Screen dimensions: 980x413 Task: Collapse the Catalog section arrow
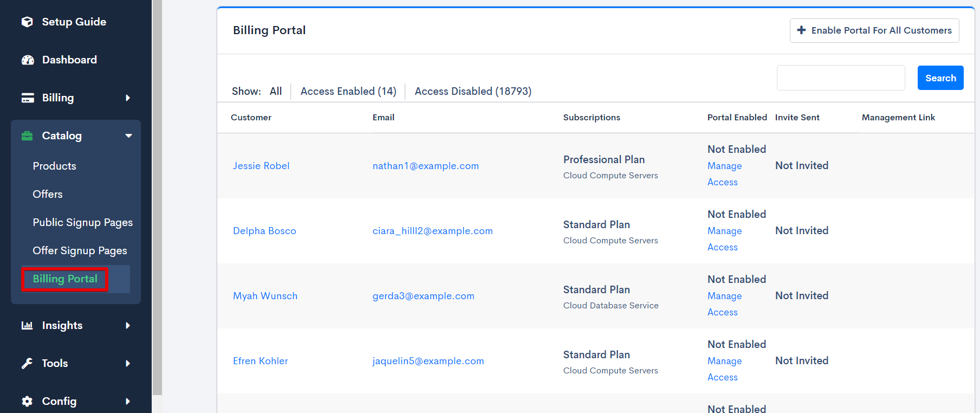pos(128,136)
